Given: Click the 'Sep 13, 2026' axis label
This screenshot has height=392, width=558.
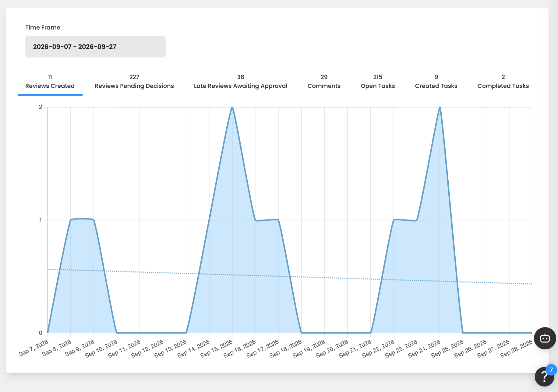Looking at the screenshot, I should (170, 348).
